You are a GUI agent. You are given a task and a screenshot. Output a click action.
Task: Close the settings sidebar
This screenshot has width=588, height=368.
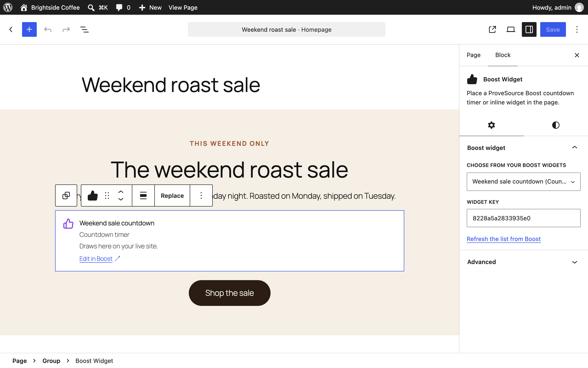577,55
